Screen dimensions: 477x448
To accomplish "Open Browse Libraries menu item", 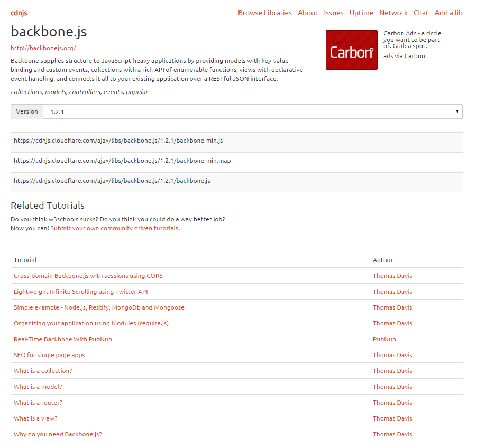I will (264, 13).
